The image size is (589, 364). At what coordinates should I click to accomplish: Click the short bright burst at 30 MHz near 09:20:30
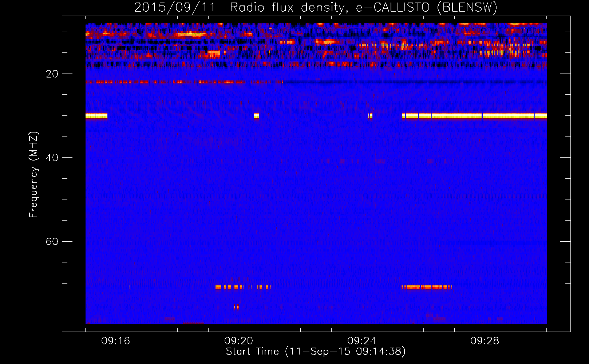256,116
